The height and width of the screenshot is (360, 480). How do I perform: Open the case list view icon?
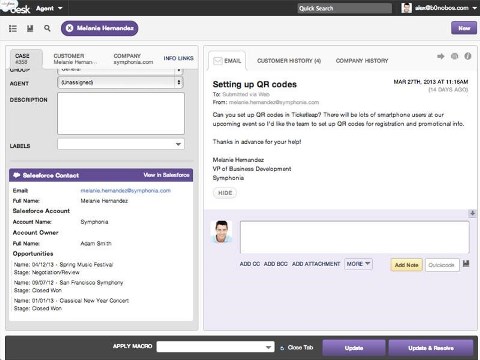(x=13, y=28)
